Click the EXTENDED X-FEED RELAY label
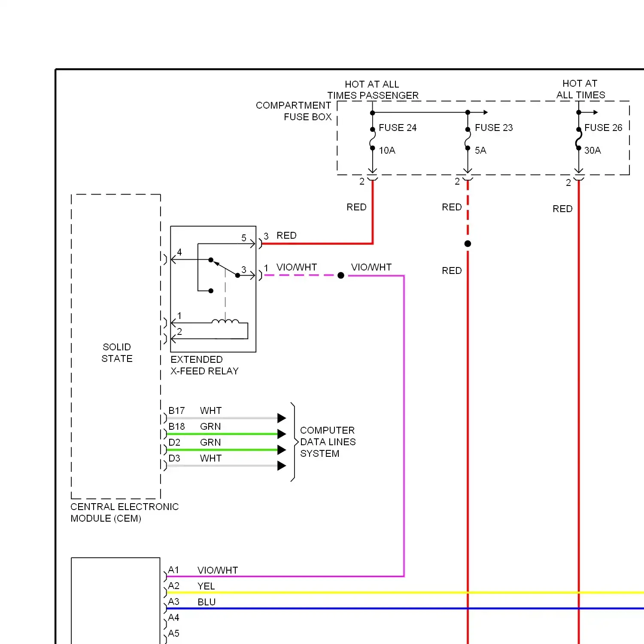Viewport: 644px width, 644px height. click(x=204, y=365)
